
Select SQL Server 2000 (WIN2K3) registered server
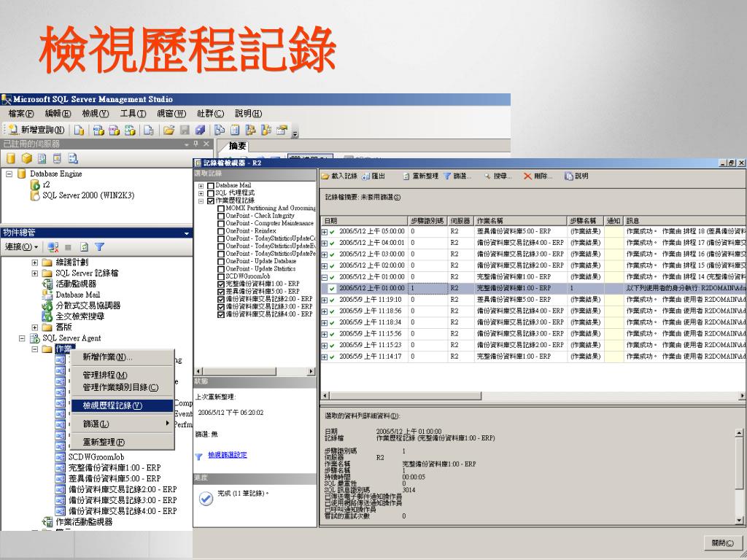88,195
